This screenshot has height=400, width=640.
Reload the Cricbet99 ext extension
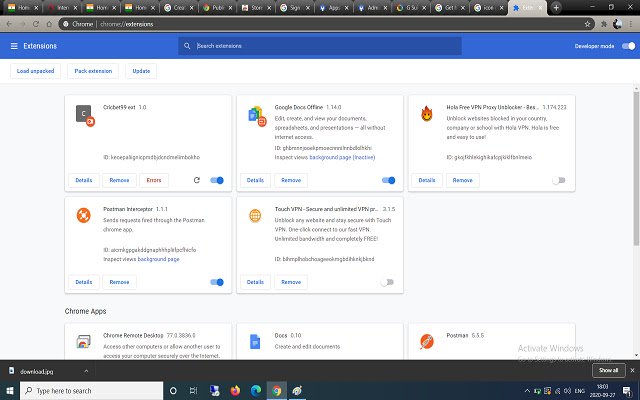pyautogui.click(x=197, y=180)
